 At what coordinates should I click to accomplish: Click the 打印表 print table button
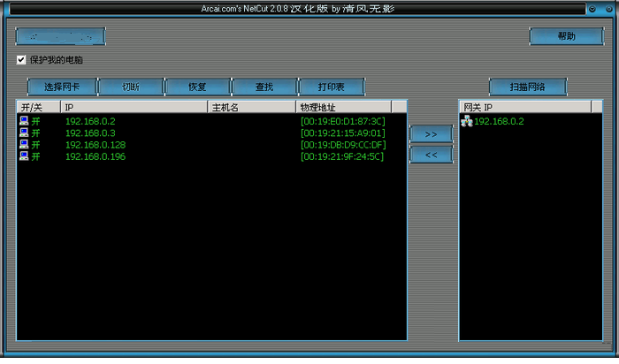click(331, 87)
